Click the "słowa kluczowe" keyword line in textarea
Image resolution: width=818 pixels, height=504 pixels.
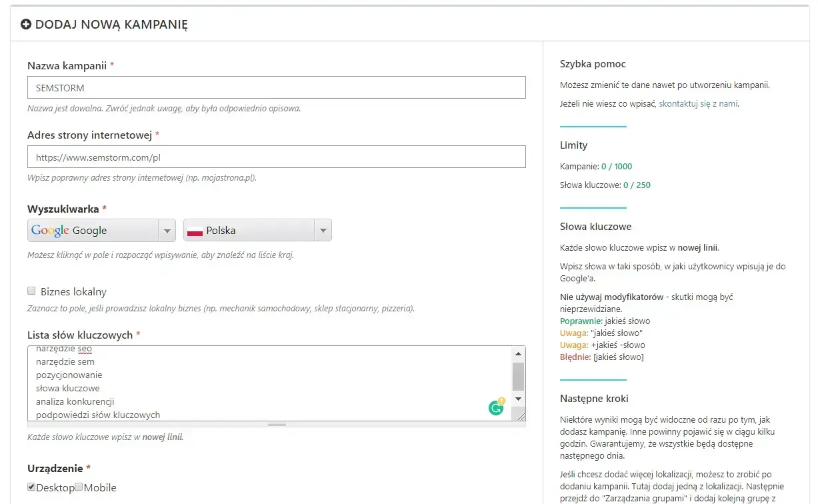point(68,388)
